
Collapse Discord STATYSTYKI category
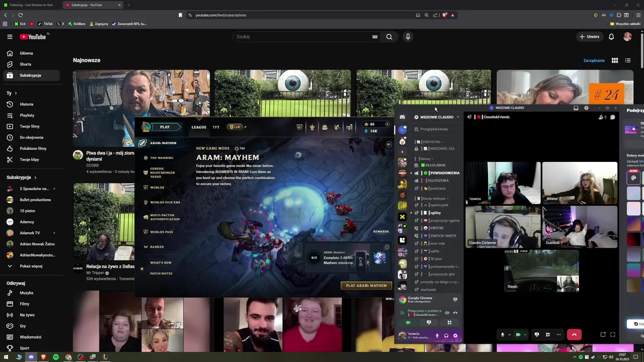432,142
